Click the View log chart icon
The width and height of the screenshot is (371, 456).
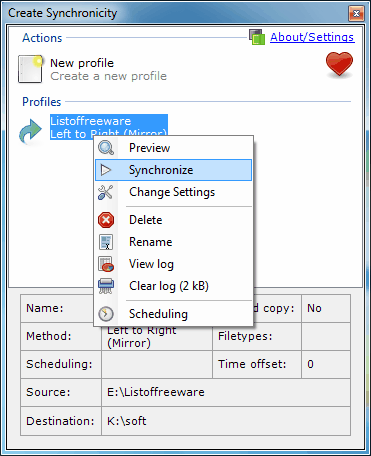point(106,264)
